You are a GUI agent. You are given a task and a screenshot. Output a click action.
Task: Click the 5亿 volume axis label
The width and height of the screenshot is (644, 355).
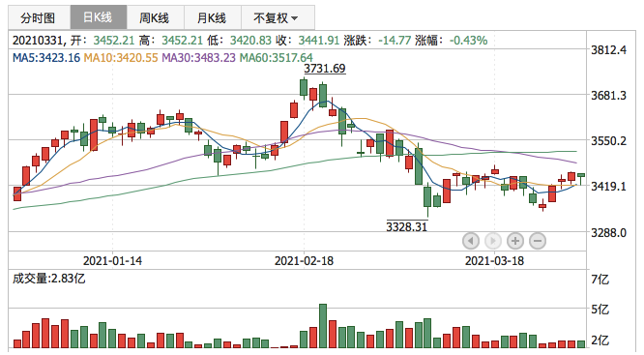point(600,310)
